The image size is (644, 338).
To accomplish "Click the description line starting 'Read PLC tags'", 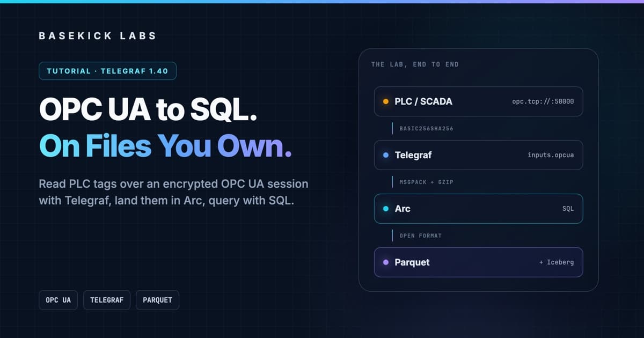I will [x=173, y=184].
